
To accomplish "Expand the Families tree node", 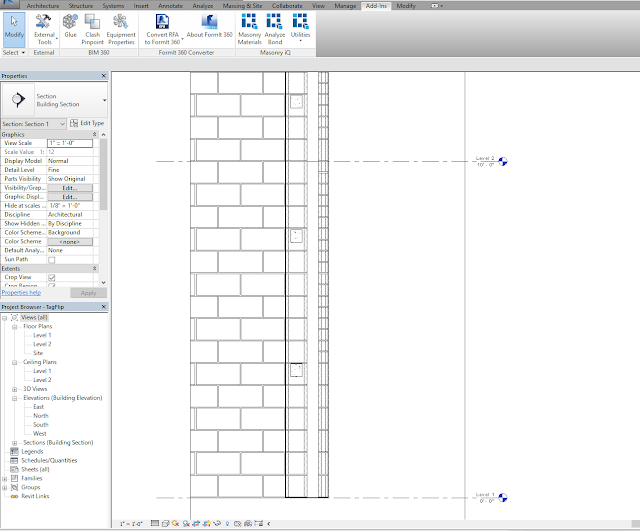I will [x=5, y=479].
